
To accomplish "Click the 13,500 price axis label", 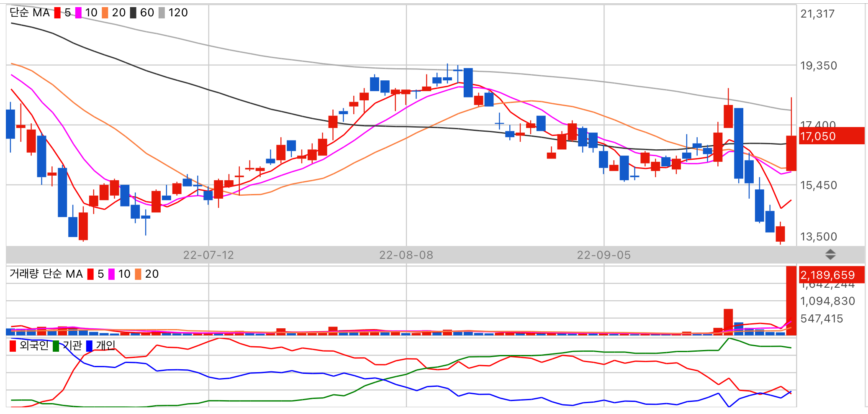I will pyautogui.click(x=819, y=237).
